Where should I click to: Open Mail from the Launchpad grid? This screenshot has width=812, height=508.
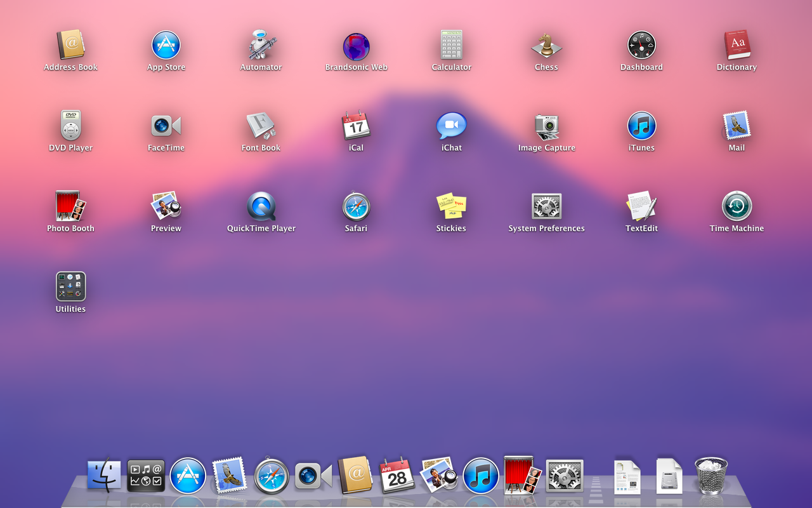(737, 126)
